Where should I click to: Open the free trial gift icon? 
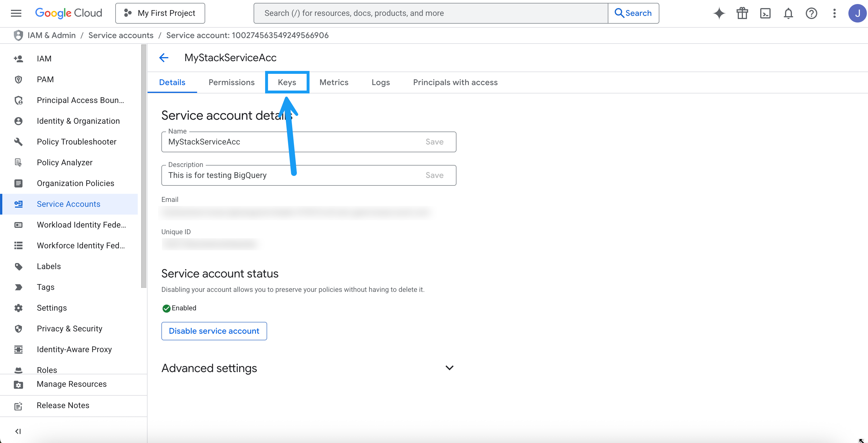click(742, 13)
